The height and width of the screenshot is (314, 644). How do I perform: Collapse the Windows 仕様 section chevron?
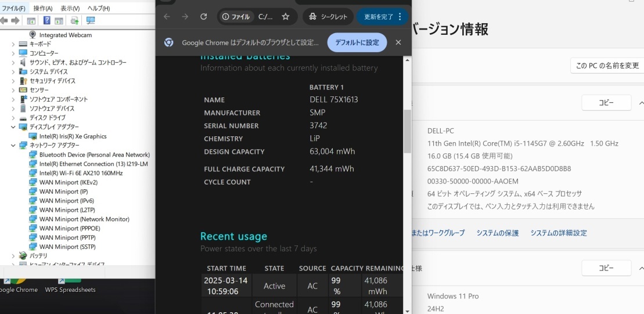pyautogui.click(x=641, y=268)
